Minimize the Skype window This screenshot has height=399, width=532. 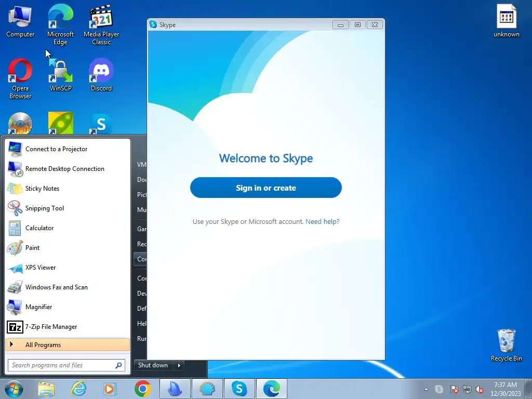tap(340, 25)
